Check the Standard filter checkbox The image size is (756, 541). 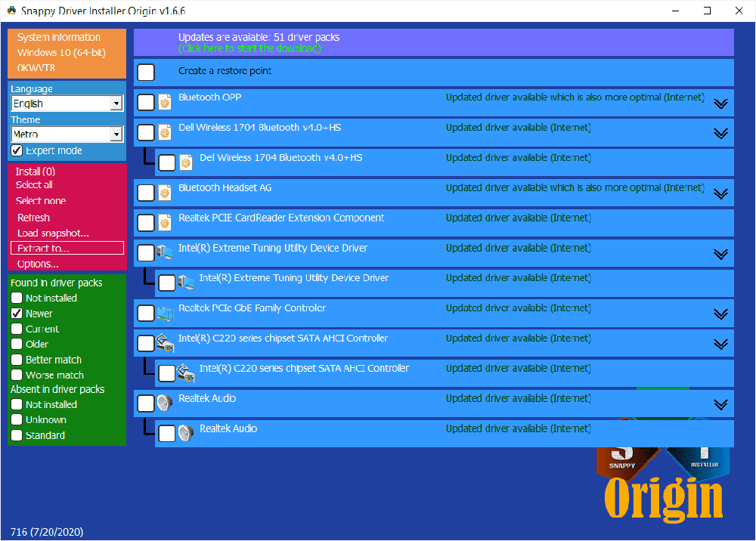[x=17, y=435]
